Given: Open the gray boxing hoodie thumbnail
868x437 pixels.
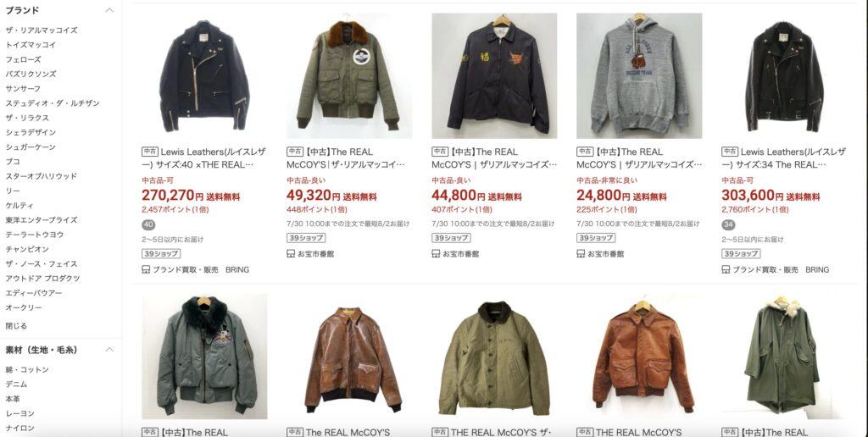Looking at the screenshot, I should [x=639, y=75].
